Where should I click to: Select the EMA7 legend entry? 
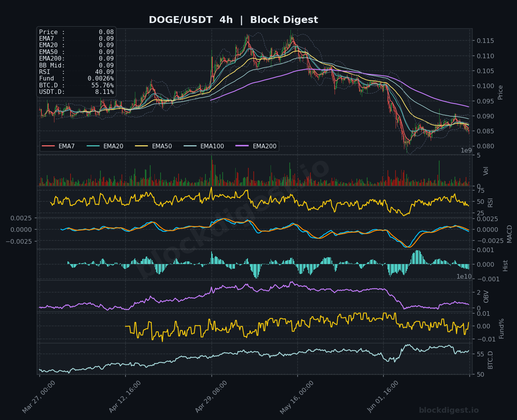tap(58, 146)
